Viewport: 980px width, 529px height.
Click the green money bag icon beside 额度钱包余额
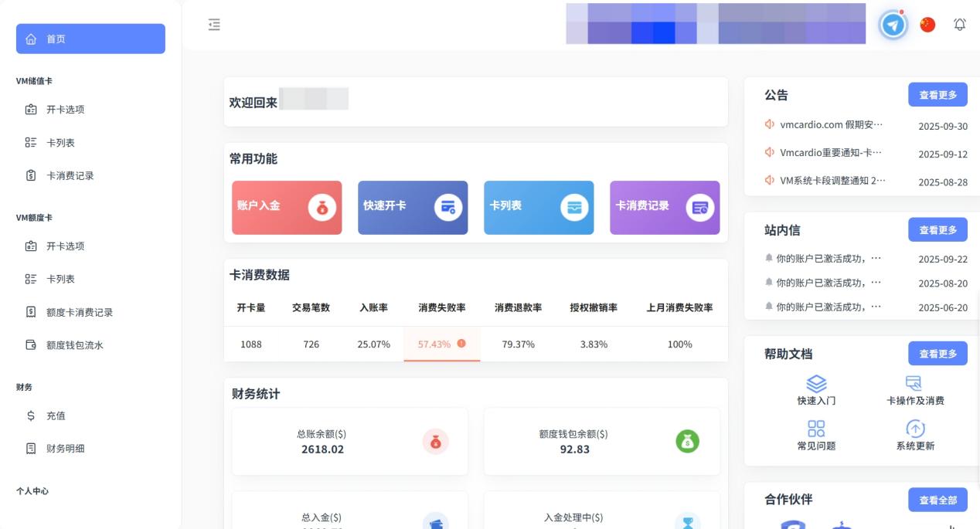point(687,441)
